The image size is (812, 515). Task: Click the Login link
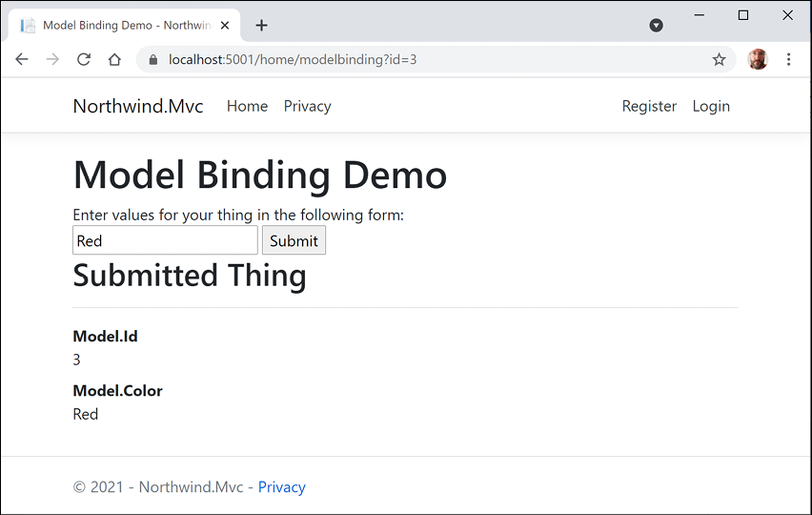click(711, 106)
